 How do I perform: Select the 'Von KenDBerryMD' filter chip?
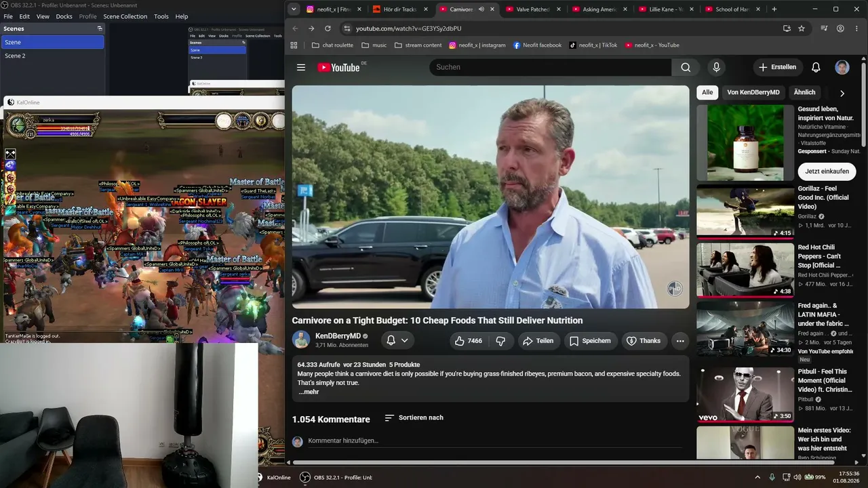[753, 92]
